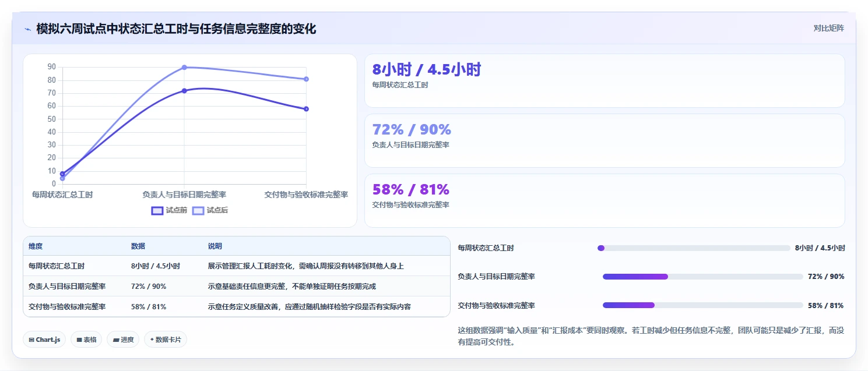The image size is (868, 371).
Task: Click x-axis label 负责人与目标日期完整率
Action: click(x=184, y=195)
